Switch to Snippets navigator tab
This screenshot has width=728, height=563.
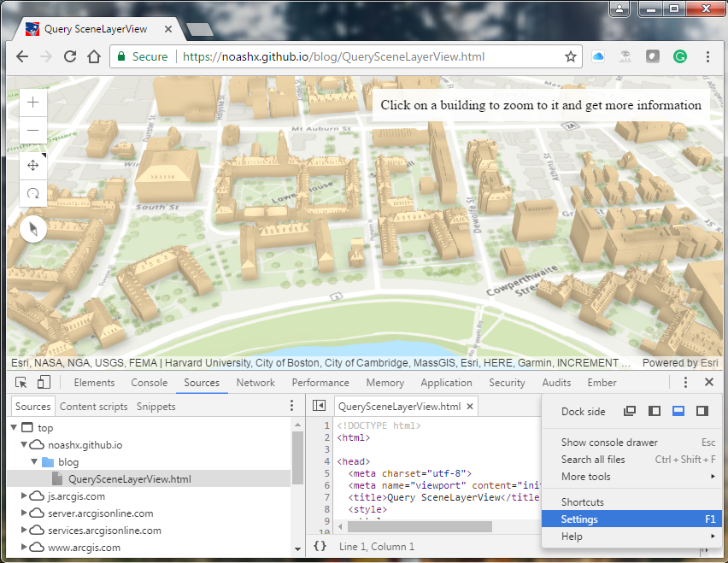point(156,407)
